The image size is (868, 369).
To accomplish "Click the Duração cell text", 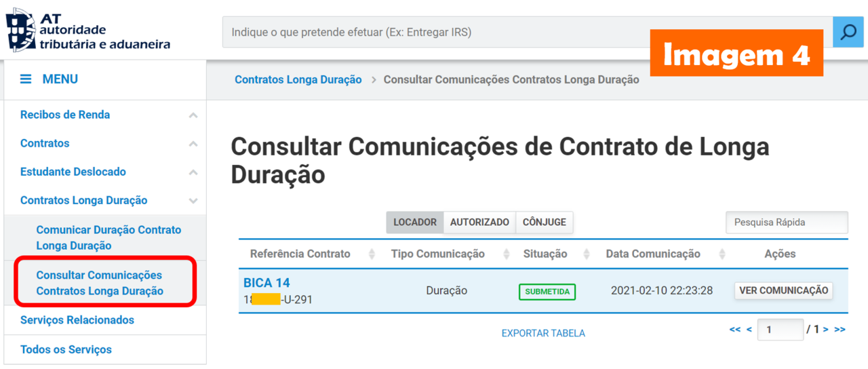I will tap(447, 290).
